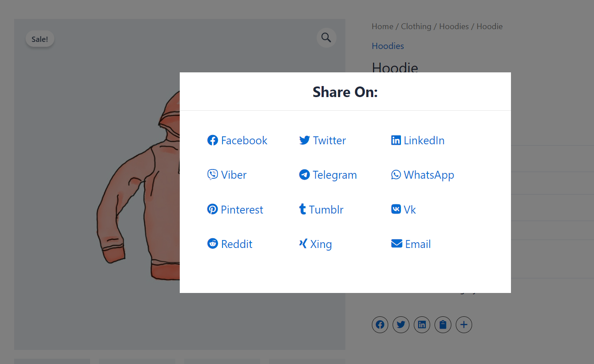The width and height of the screenshot is (594, 364).
Task: Click the Telegram paper plane icon
Action: [x=304, y=175]
